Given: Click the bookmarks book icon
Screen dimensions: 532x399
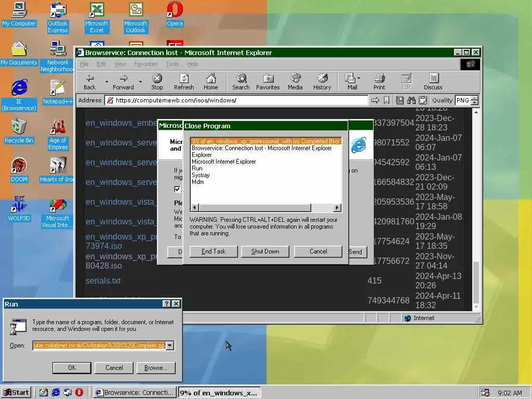Looking at the screenshot, I should pyautogui.click(x=400, y=100).
